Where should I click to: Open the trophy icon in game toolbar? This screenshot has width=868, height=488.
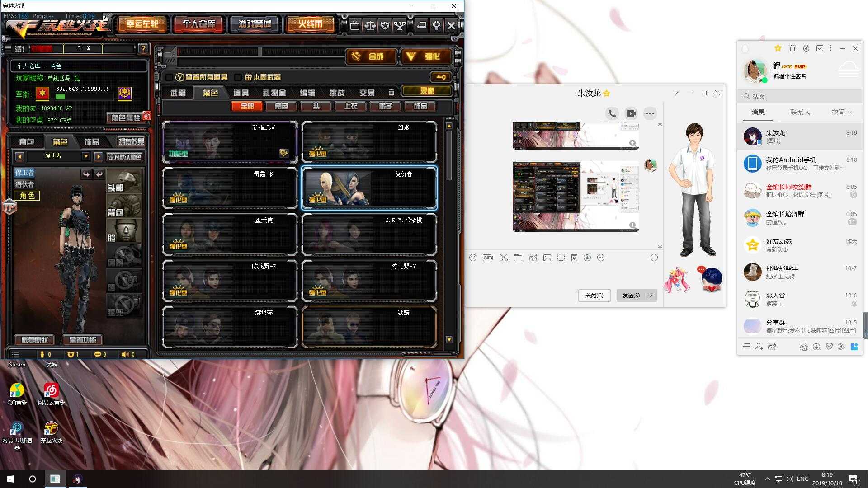tap(400, 25)
